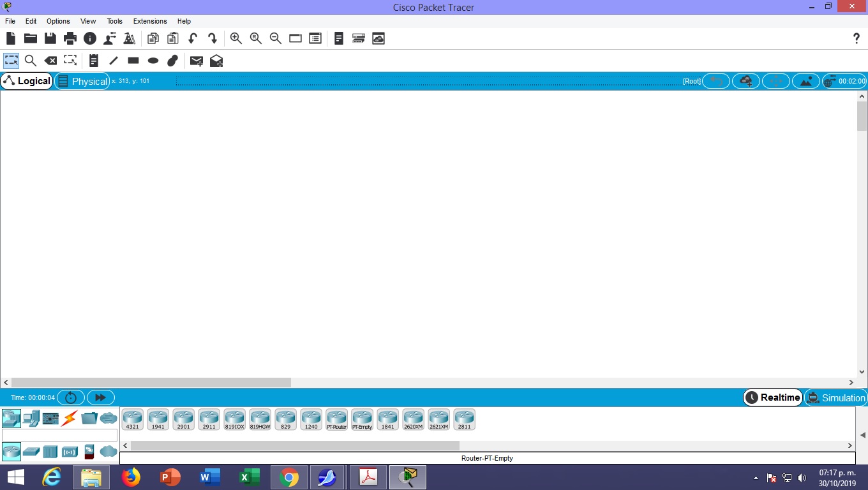Click the Zoom In magnifier icon

236,38
